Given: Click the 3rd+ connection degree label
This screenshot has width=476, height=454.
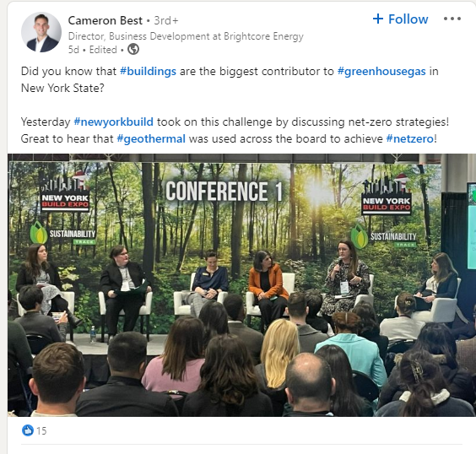Looking at the screenshot, I should pyautogui.click(x=166, y=20).
